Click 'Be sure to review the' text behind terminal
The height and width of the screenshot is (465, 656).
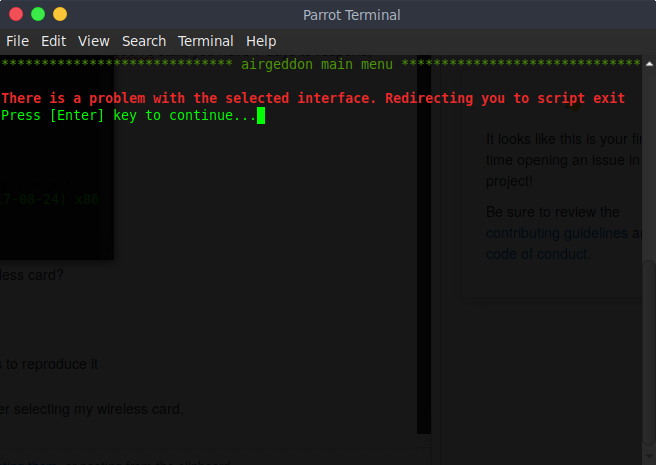point(553,212)
